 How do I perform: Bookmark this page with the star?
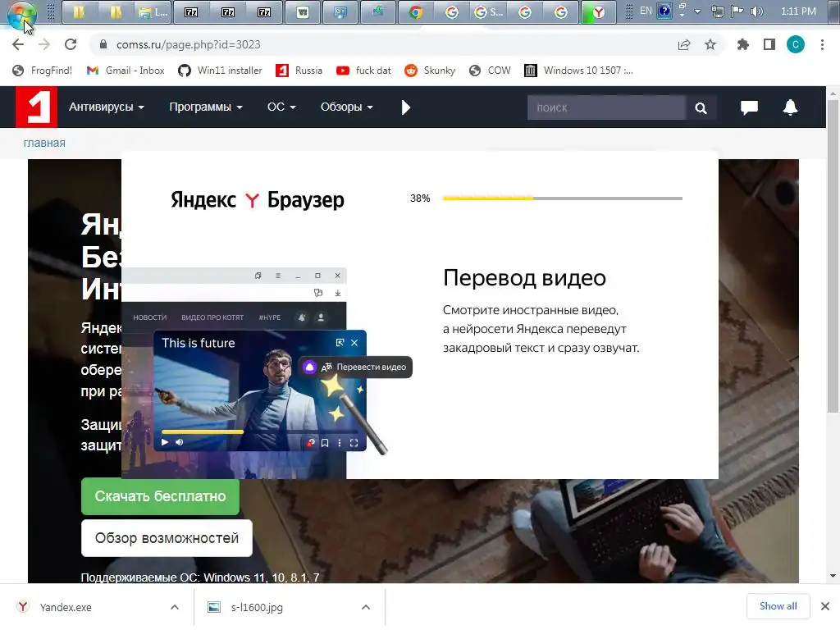tap(710, 45)
